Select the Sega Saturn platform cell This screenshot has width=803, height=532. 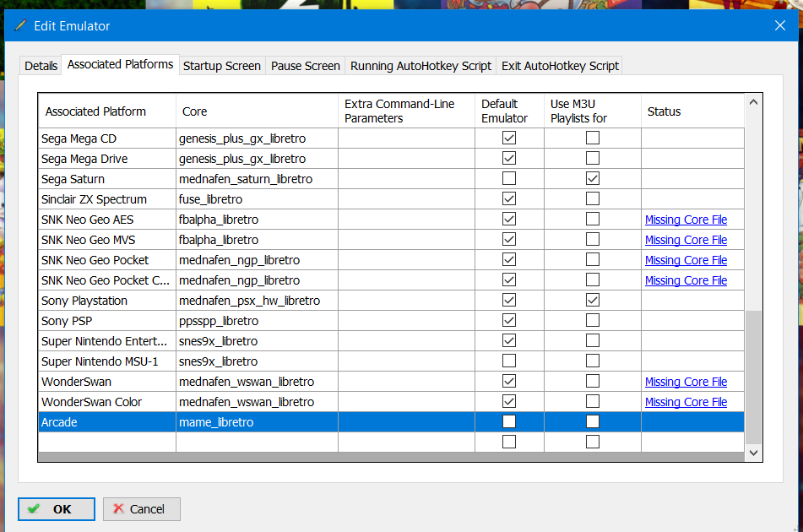click(x=107, y=179)
